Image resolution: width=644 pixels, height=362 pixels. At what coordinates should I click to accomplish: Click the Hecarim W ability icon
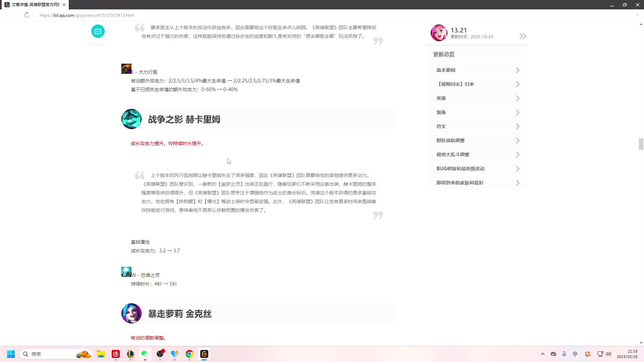pos(126,272)
